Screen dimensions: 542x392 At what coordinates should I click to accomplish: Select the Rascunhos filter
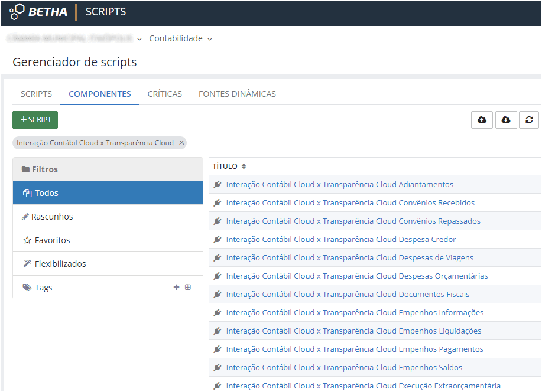pos(52,217)
